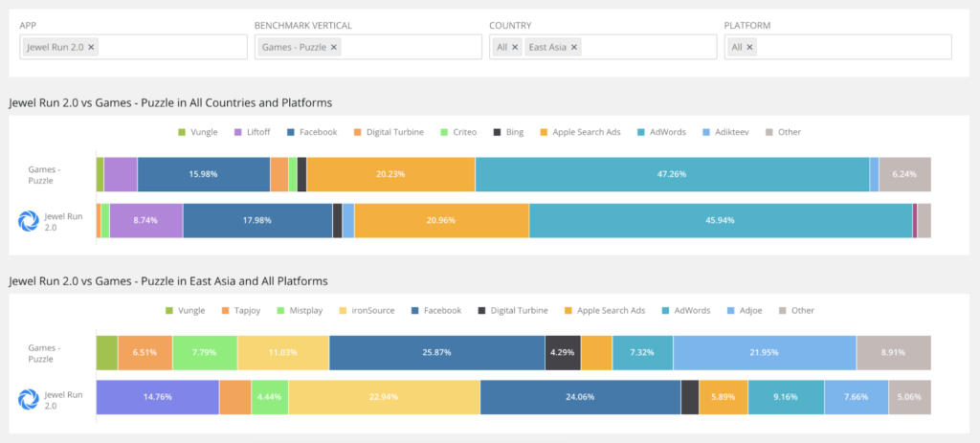Image resolution: width=980 pixels, height=443 pixels.
Task: Toggle Other legend in East Asia chart
Action: coord(797,311)
